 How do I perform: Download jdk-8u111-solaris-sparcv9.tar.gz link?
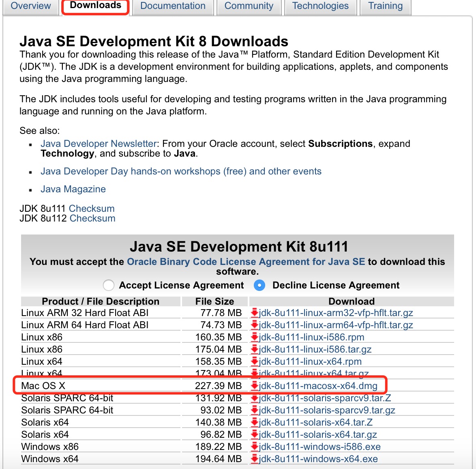[327, 410]
